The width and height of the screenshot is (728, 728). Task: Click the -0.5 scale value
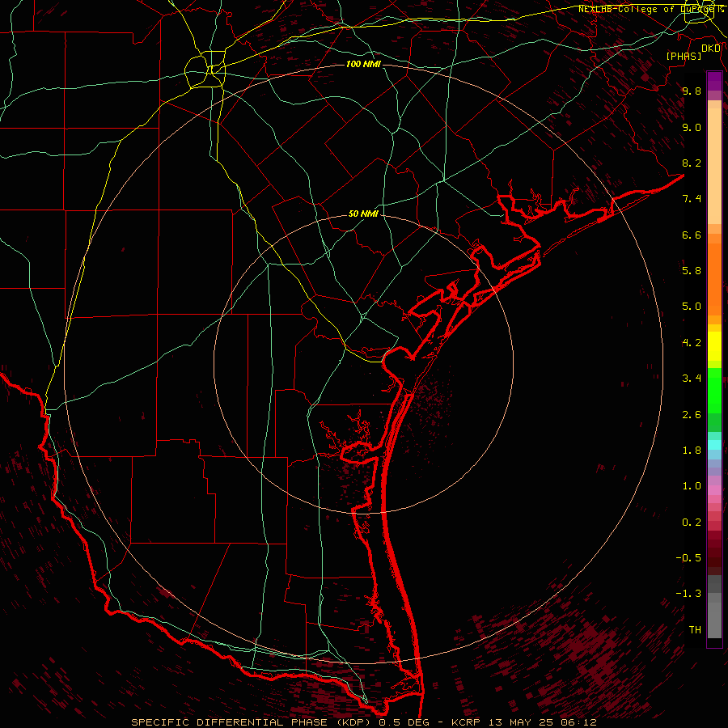[x=688, y=558]
